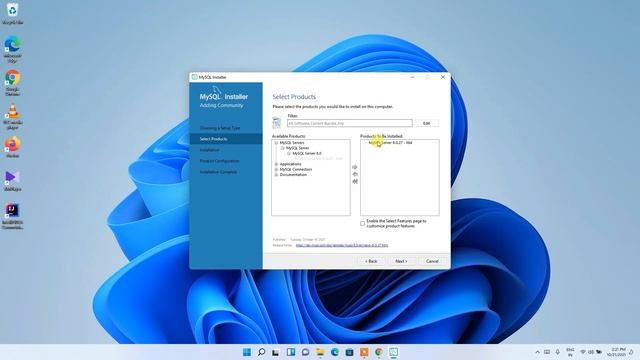Enable the Select Features page checkbox
Viewport: 640px width, 360px height.
362,224
